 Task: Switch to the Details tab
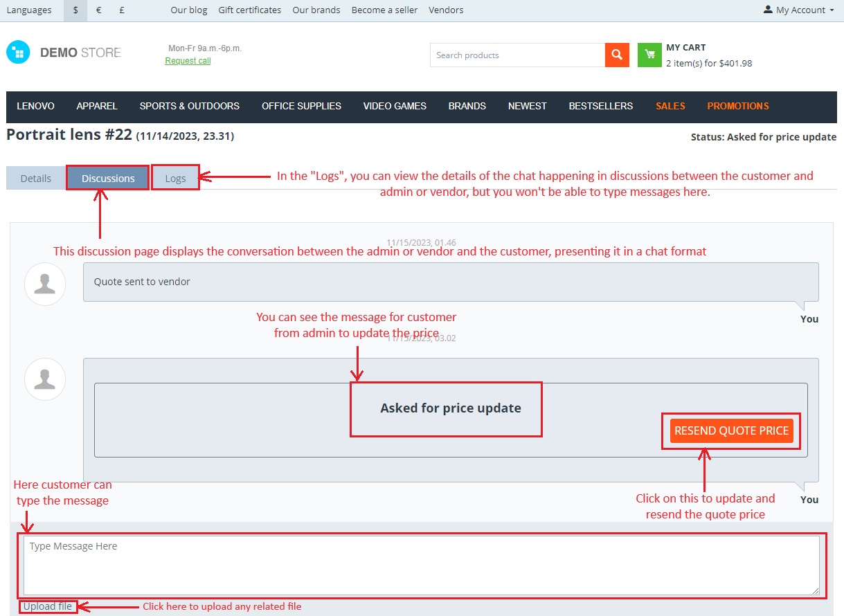[x=36, y=178]
